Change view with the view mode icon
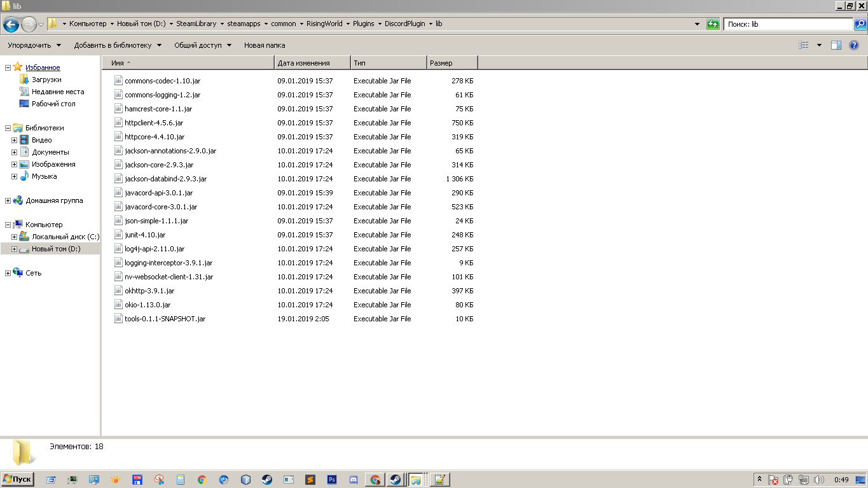This screenshot has height=488, width=868. [804, 45]
